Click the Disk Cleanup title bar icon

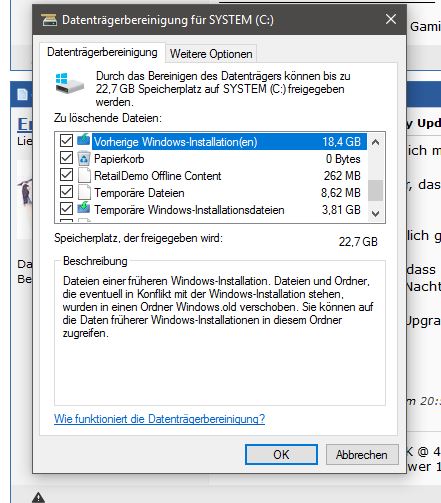pos(49,20)
